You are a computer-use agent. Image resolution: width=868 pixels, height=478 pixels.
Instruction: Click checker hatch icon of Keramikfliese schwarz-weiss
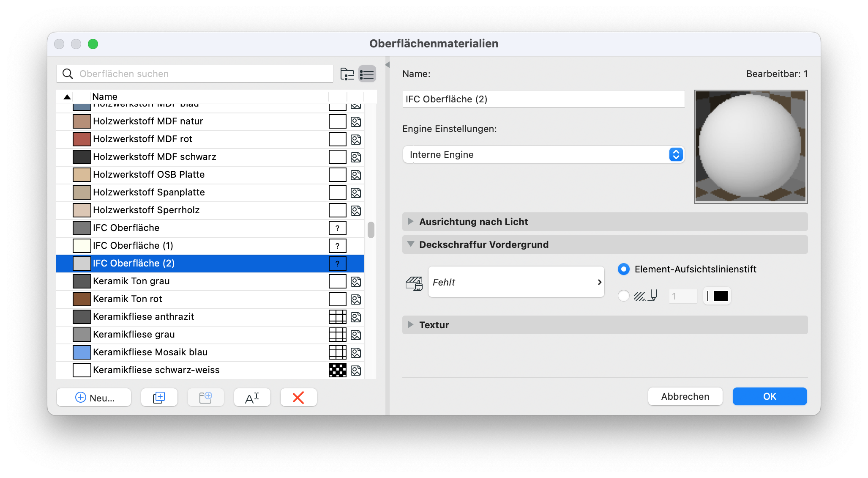pos(337,370)
